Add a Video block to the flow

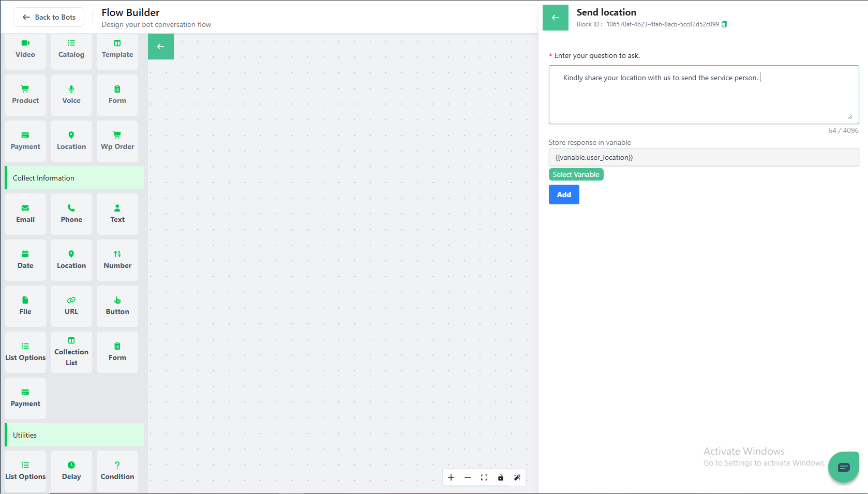[25, 49]
